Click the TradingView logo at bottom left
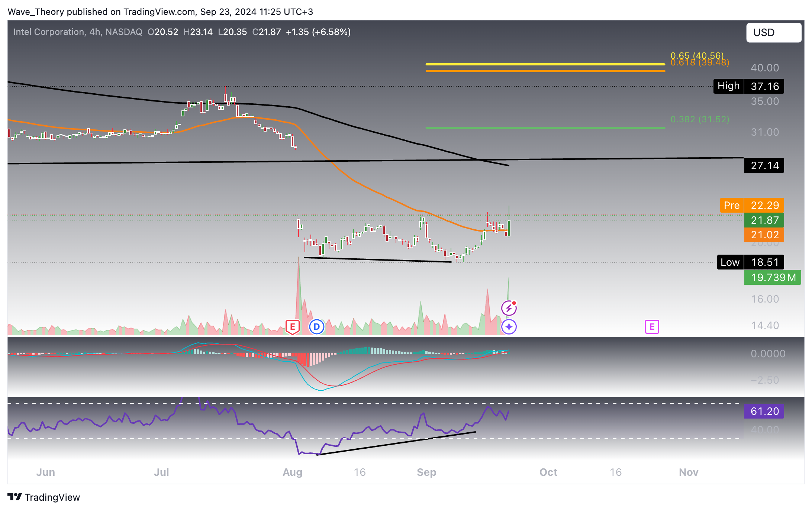Screen dimensions: 812x510 coord(43,497)
